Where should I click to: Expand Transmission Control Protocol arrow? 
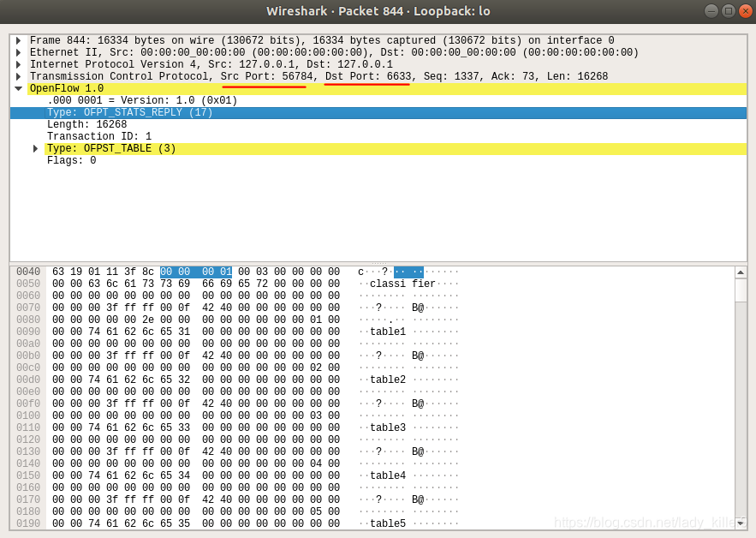click(18, 77)
